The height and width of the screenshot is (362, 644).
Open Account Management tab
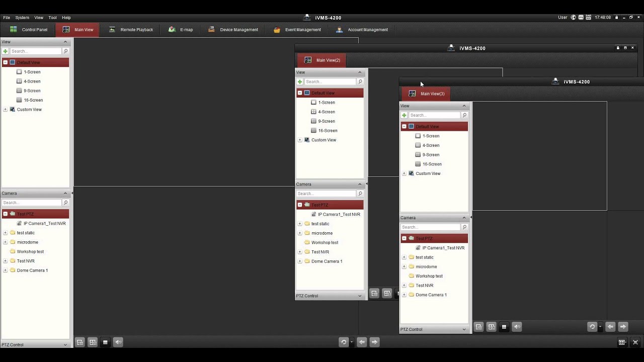[362, 30]
